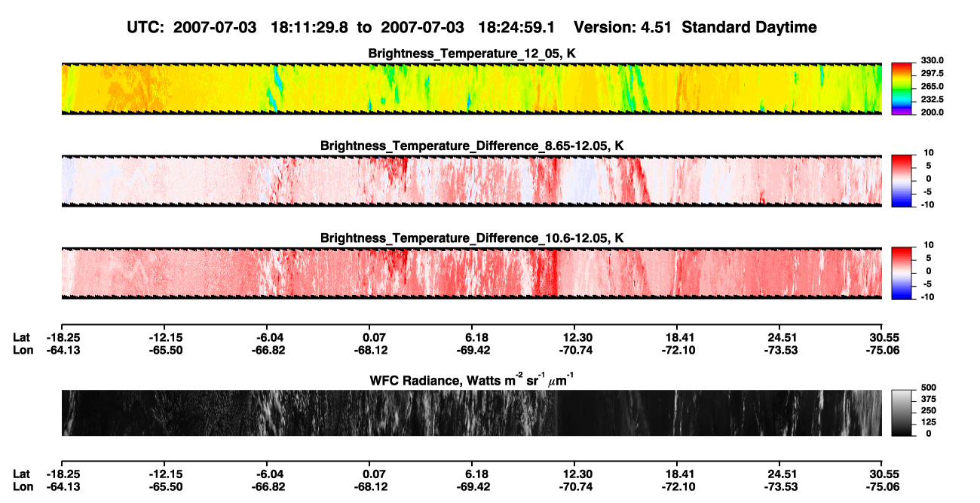Click longitude "-64.13" below the WFC Radiance panel

click(x=62, y=486)
